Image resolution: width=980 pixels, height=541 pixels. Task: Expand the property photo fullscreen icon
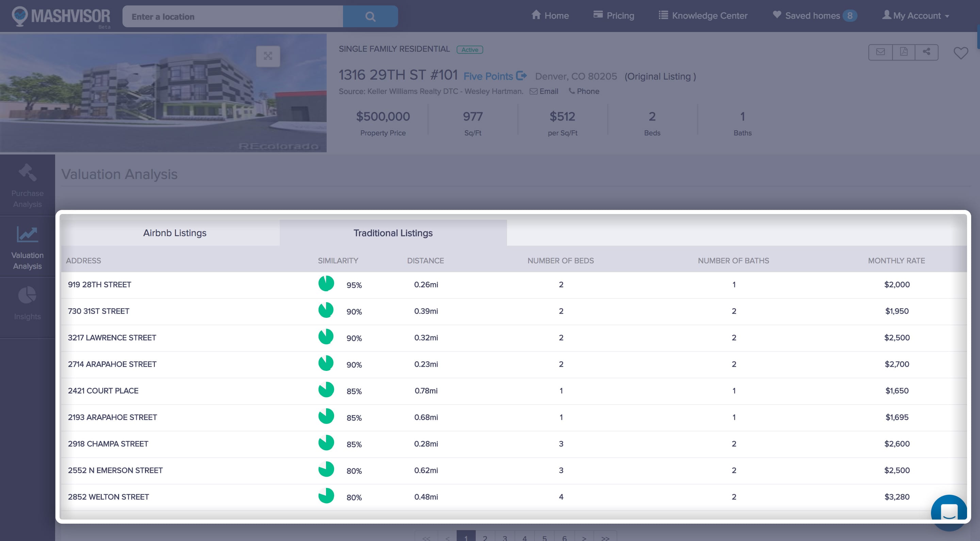268,56
